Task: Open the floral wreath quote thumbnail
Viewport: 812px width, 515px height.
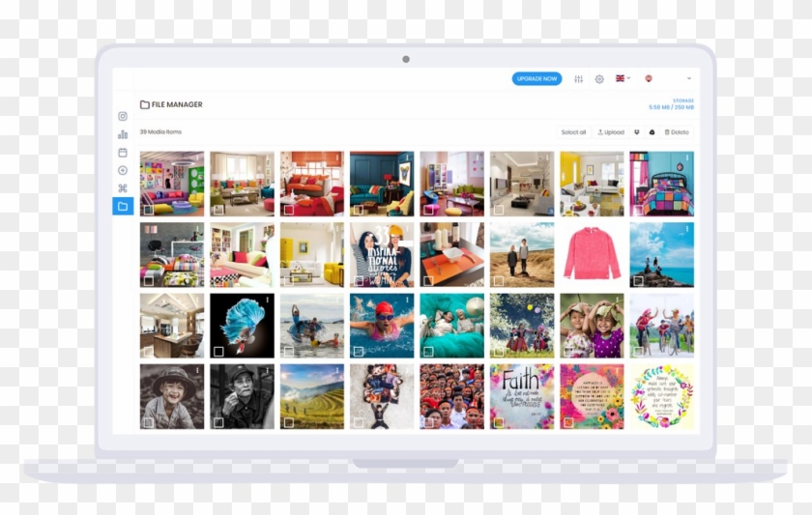Action: click(662, 396)
